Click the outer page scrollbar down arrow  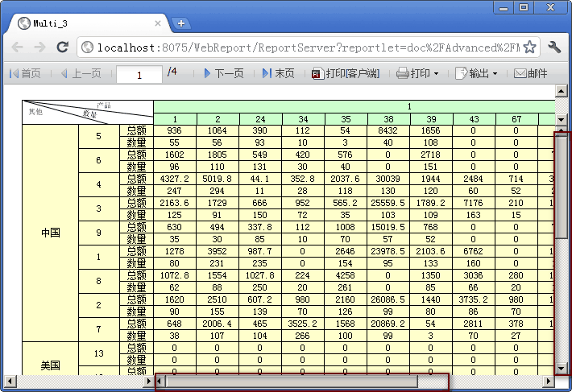tap(561, 119)
